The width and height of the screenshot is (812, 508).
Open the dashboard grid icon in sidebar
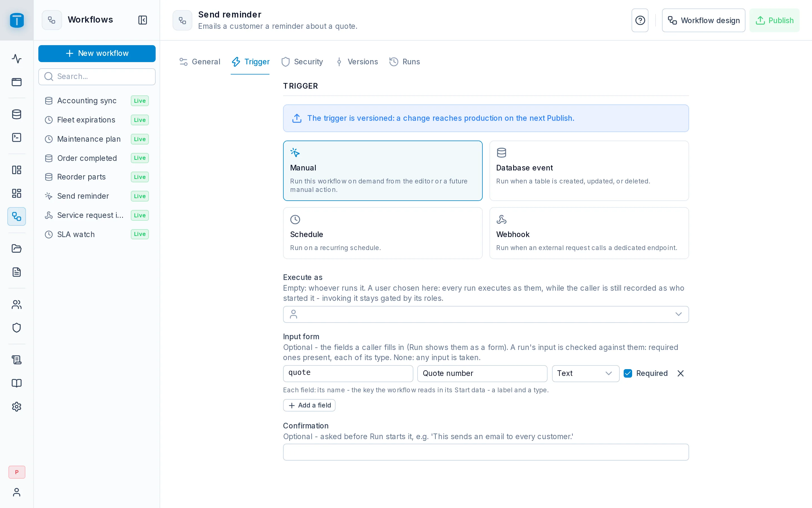tap(17, 193)
